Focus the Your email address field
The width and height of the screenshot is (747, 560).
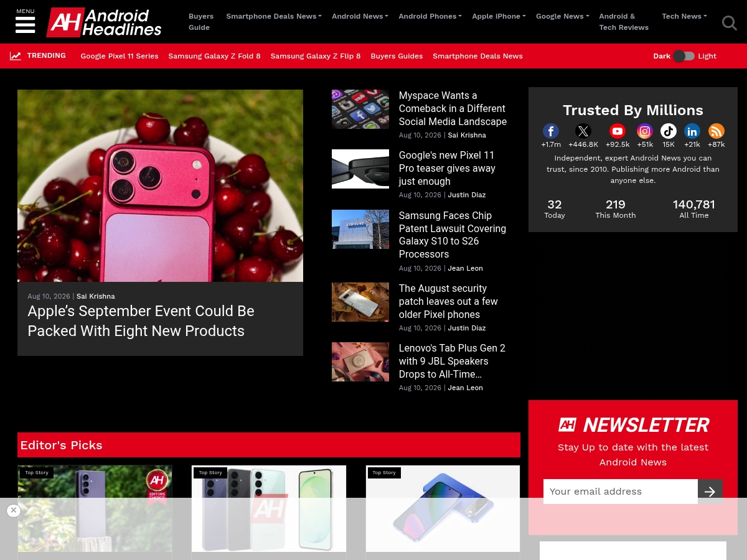click(621, 492)
